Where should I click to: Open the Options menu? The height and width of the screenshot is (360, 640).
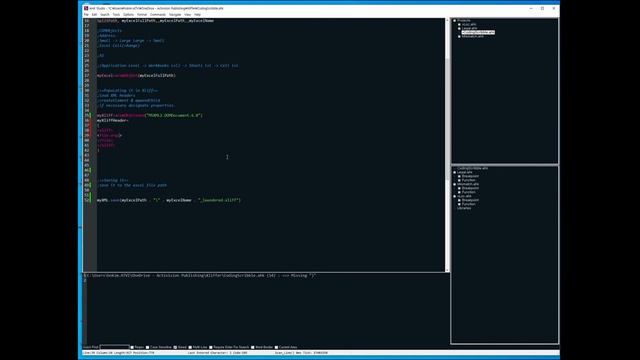(129, 15)
